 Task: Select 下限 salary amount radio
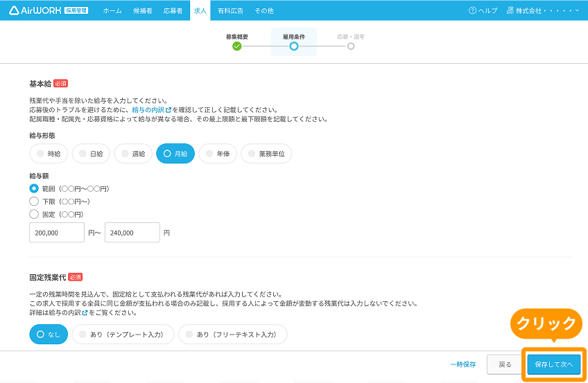point(34,201)
